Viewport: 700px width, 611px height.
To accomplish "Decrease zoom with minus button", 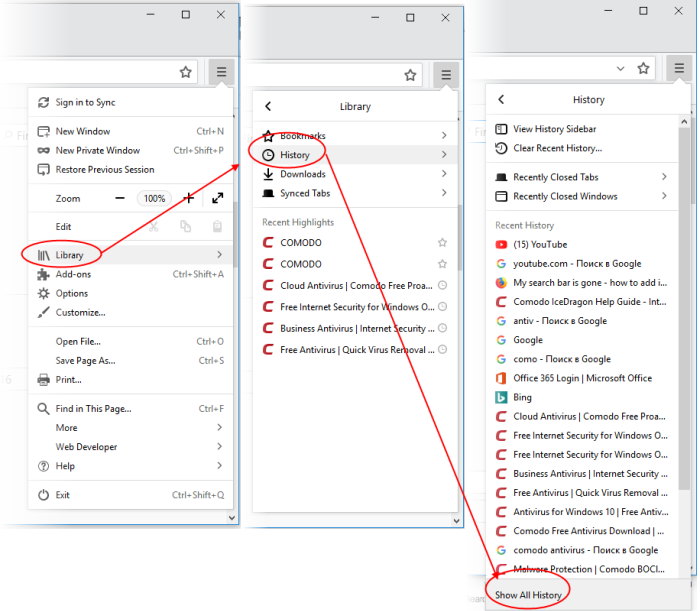I will pos(120,198).
